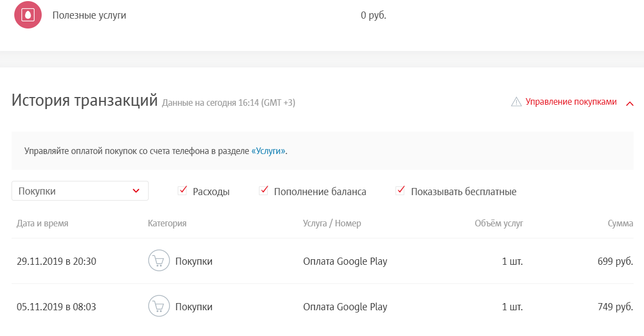Open the Покупки category dropdown
The width and height of the screenshot is (644, 336).
[x=80, y=190]
